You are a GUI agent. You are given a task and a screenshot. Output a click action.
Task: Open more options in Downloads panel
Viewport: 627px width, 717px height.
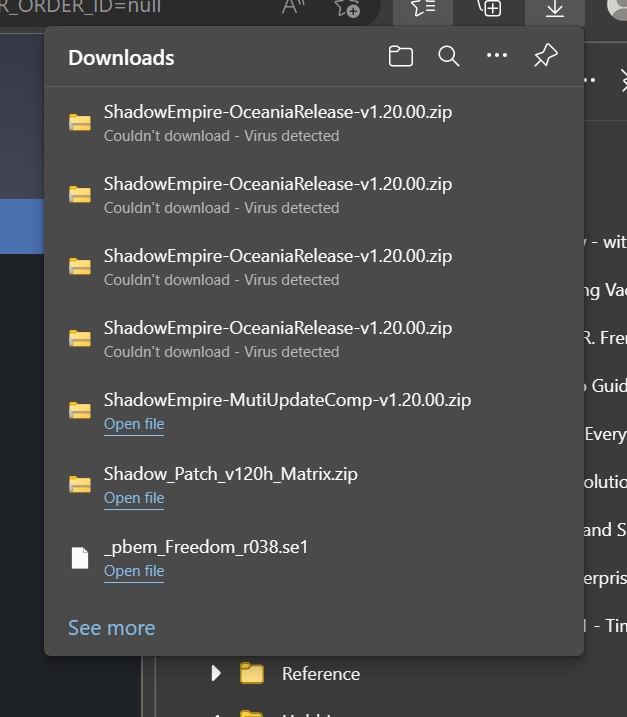pos(497,55)
